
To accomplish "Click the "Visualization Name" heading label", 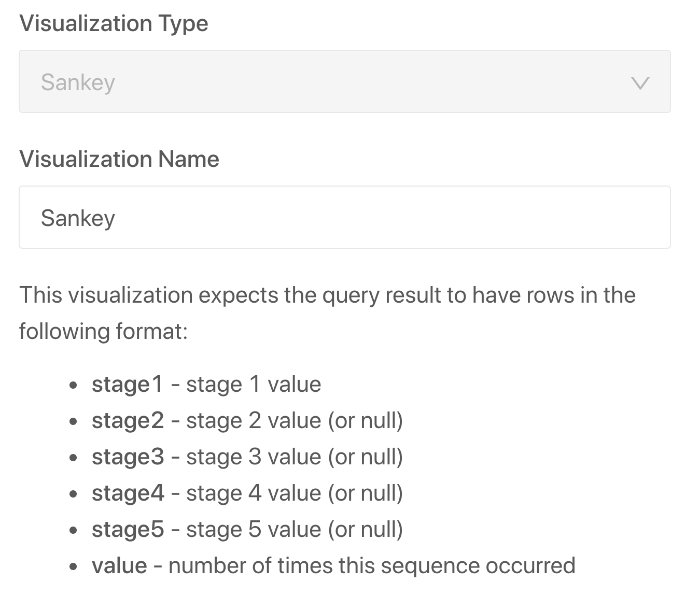I will click(x=119, y=159).
